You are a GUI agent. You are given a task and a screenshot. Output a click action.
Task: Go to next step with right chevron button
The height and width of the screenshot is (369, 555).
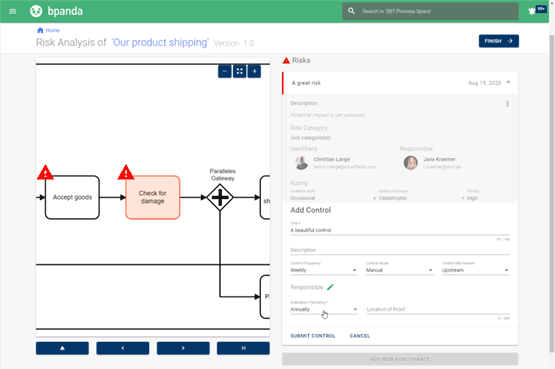pos(183,348)
